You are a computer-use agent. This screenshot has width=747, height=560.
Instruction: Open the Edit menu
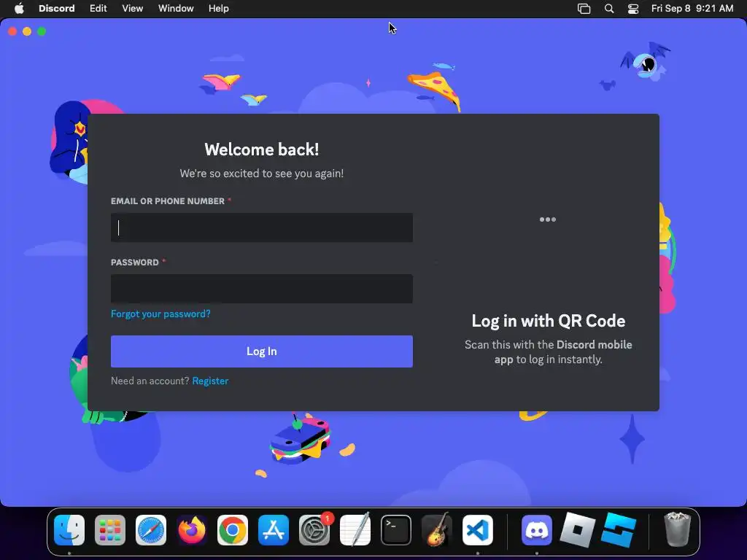[98, 9]
